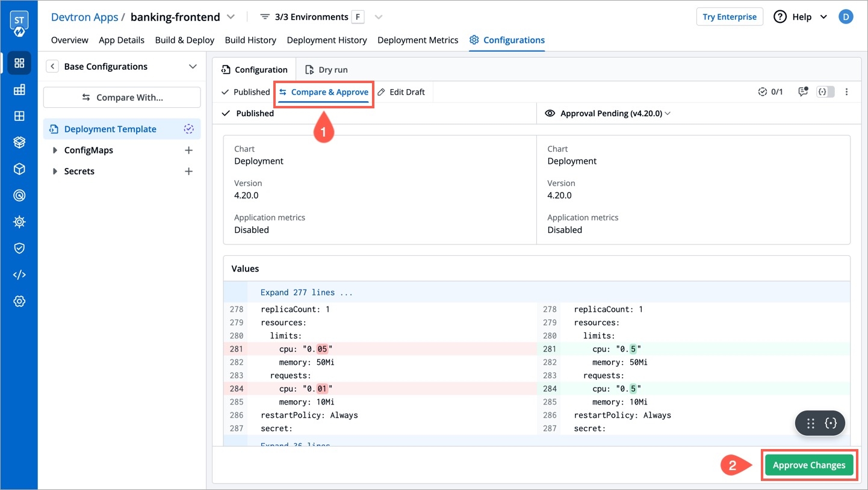
Task: Click the 0/1 approval status indicator
Action: pyautogui.click(x=770, y=92)
